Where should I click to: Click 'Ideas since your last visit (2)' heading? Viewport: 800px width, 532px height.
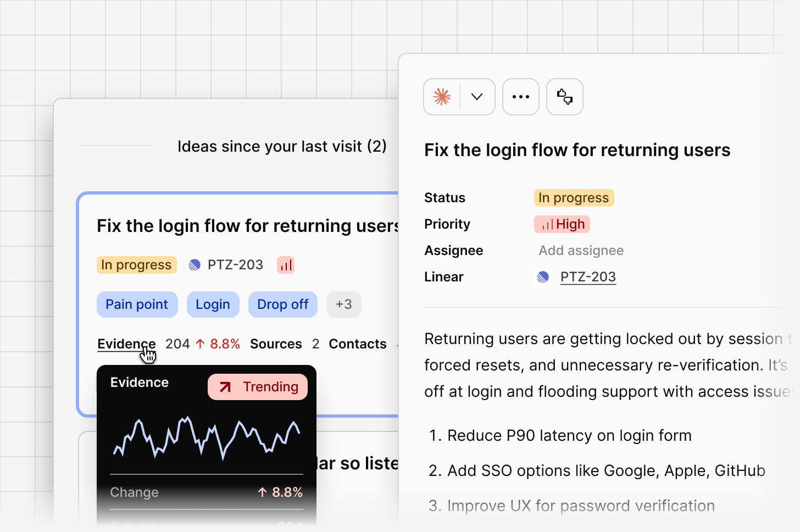tap(282, 146)
